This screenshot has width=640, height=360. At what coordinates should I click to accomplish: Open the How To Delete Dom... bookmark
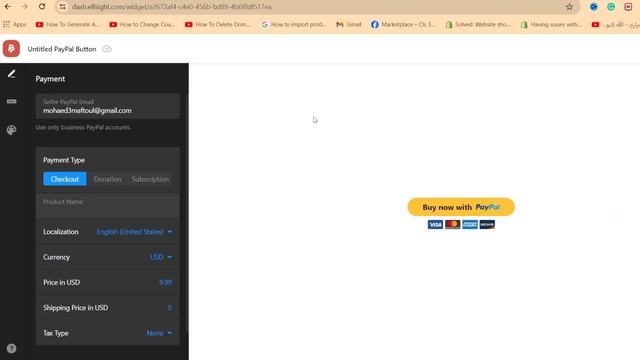[218, 24]
